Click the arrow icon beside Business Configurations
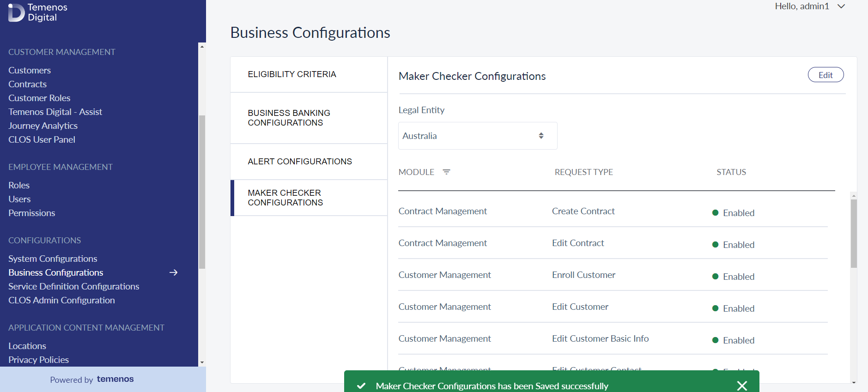Image resolution: width=868 pixels, height=392 pixels. coord(174,272)
